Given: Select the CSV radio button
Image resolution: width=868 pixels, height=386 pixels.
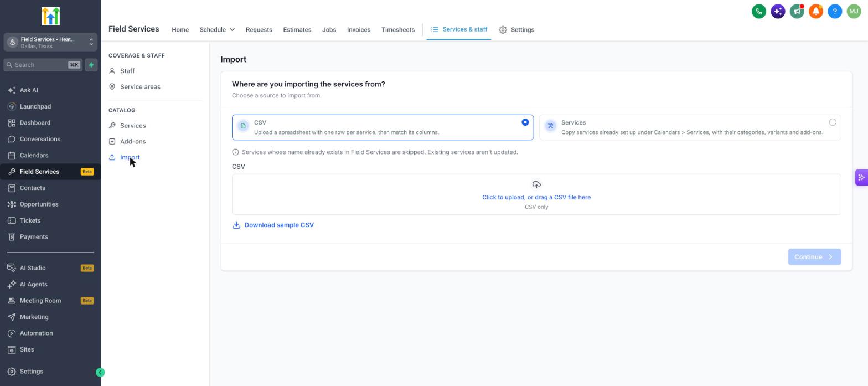Looking at the screenshot, I should 525,122.
